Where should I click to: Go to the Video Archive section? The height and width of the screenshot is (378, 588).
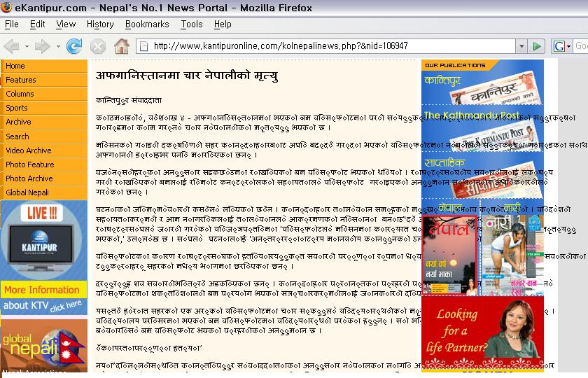click(x=29, y=150)
